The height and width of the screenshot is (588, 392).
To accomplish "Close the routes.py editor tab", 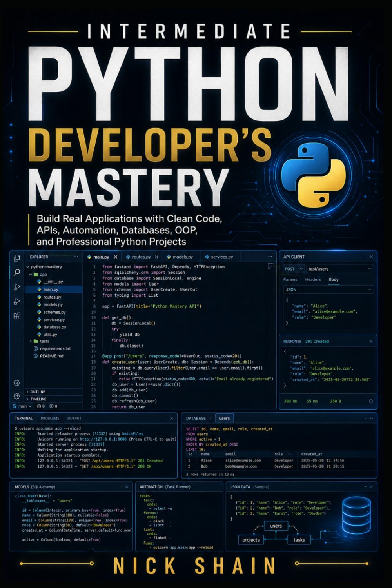I will (156, 257).
